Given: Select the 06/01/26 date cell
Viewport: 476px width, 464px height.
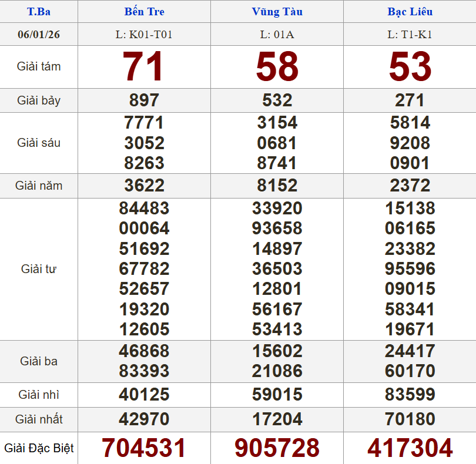Looking at the screenshot, I should pos(39,35).
